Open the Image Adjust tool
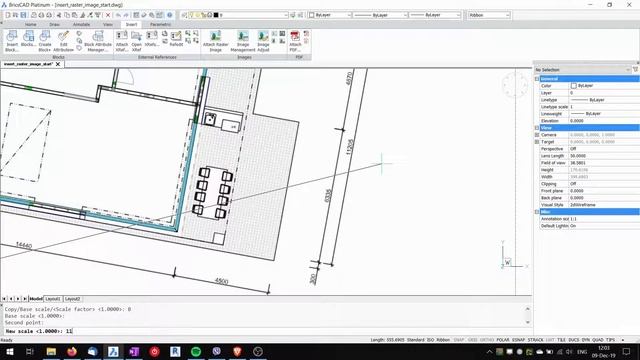This screenshot has height=360, width=640. point(263,41)
